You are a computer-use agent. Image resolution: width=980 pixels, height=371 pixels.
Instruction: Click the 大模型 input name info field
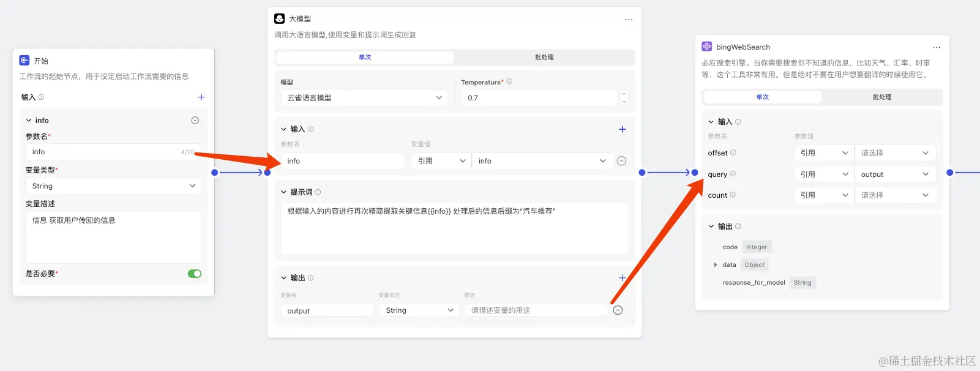343,161
